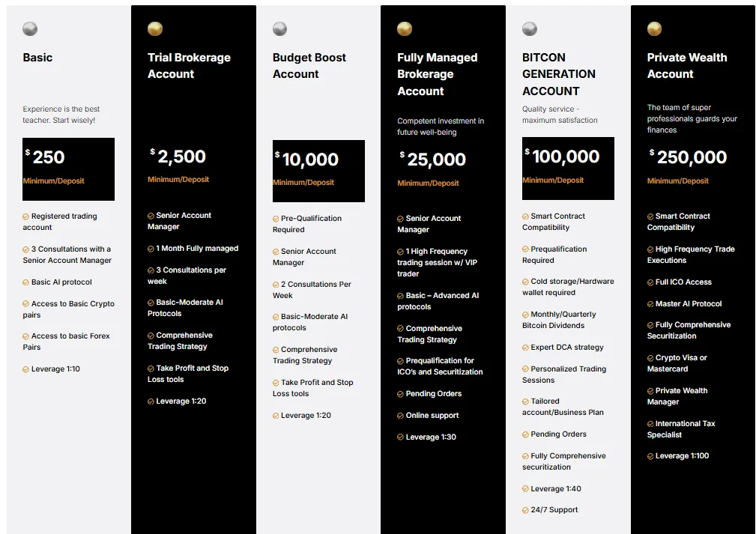756x534 pixels.
Task: Click the $100,000 Minimum/Deposit box
Action: [568, 169]
